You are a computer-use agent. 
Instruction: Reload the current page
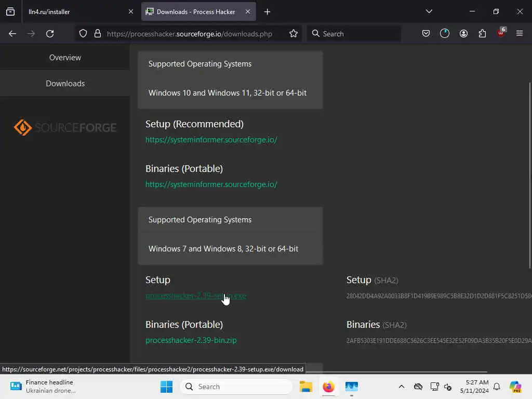pyautogui.click(x=50, y=34)
